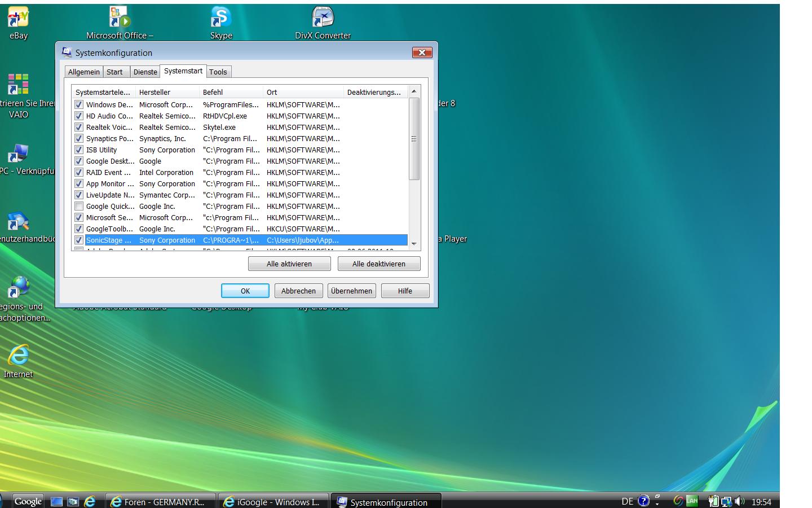Click the show desktop icon in quick launch
Viewport: 812px width, 508px height.
pos(57,501)
